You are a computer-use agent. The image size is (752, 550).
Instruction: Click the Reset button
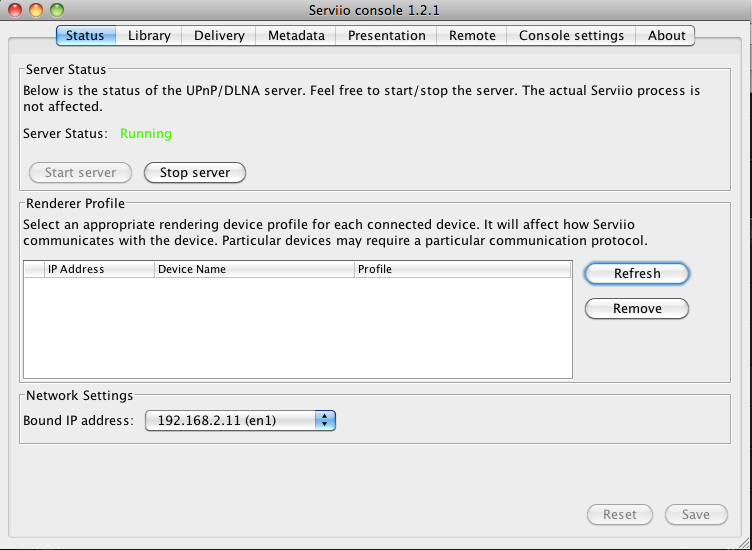(x=619, y=514)
